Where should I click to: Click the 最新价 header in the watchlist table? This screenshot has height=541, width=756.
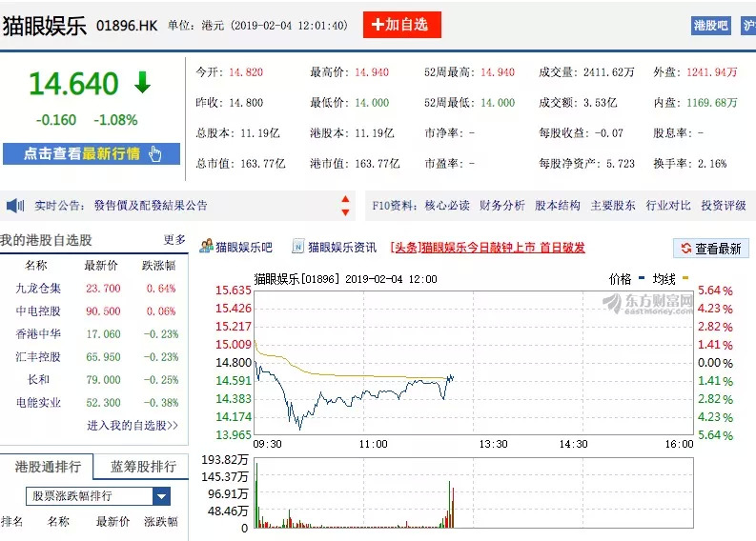coord(101,266)
